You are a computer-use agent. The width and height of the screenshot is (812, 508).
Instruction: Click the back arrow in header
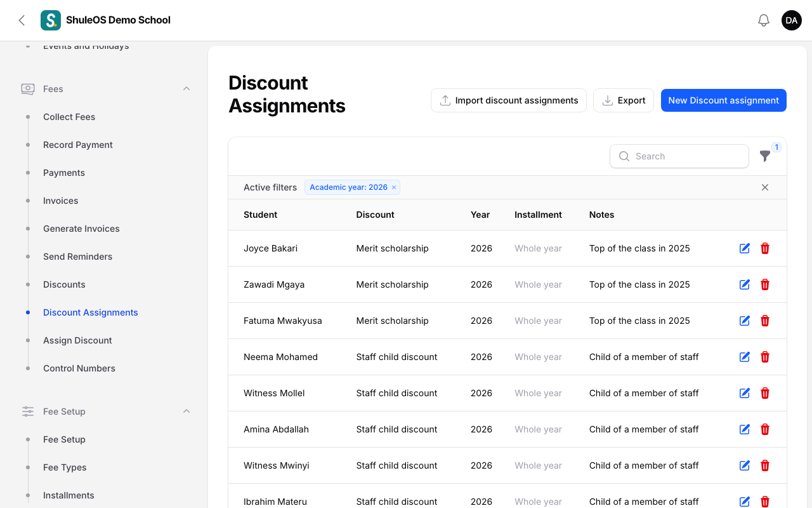click(x=22, y=20)
